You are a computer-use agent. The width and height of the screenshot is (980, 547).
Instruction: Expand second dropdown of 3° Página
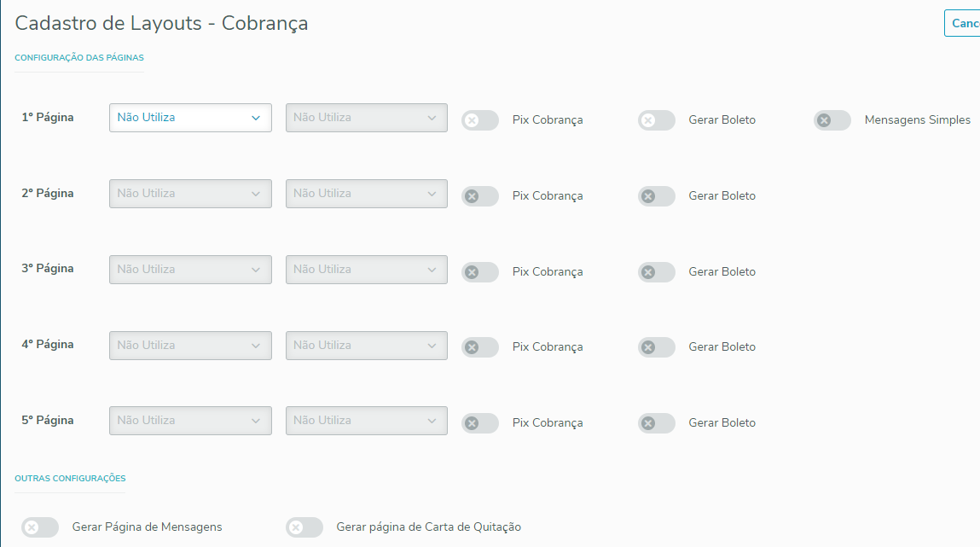click(366, 270)
